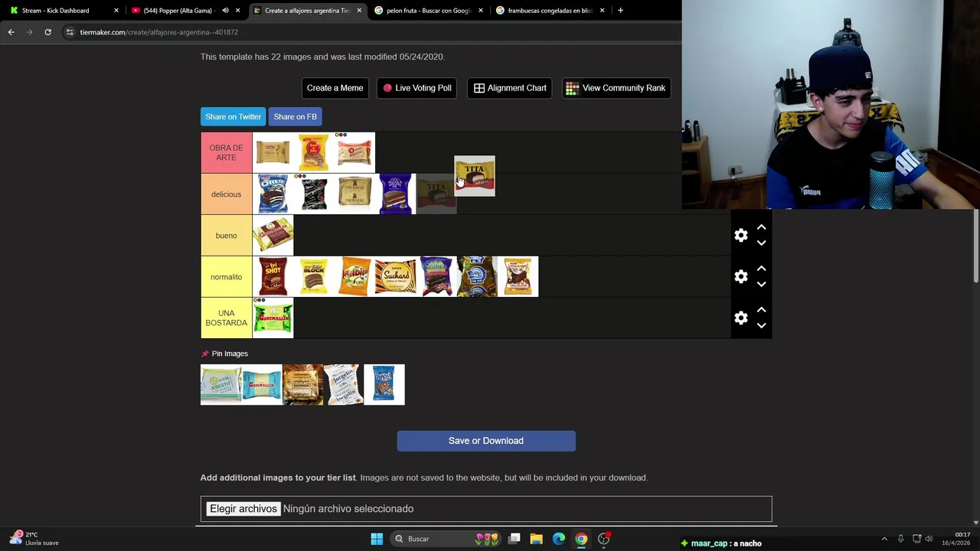Switch to the frambuesas congeladas tab
Viewport: 980px width, 551px height.
(x=550, y=11)
